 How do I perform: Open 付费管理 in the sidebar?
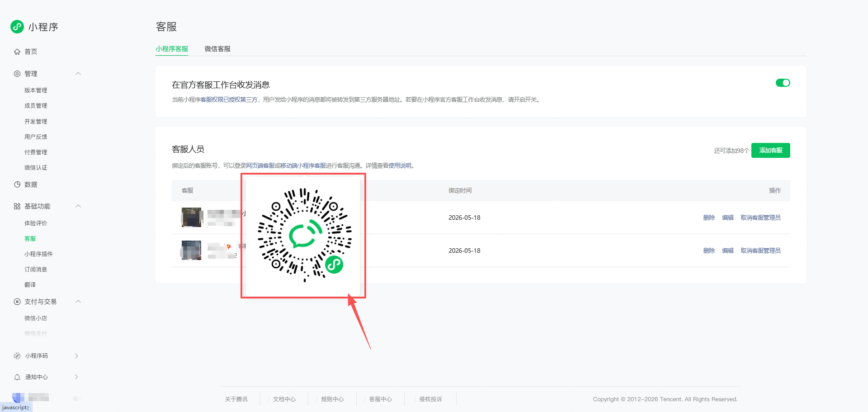point(36,152)
